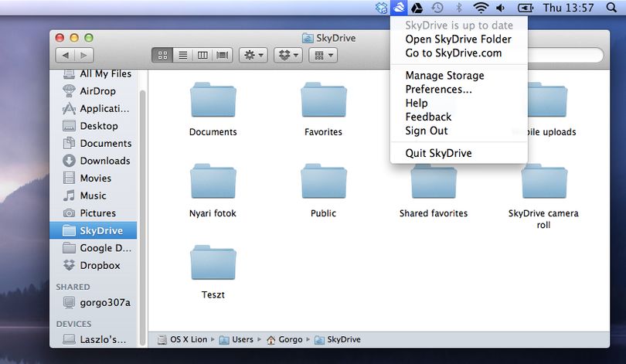Click the Google Drive menu bar icon

(x=417, y=8)
